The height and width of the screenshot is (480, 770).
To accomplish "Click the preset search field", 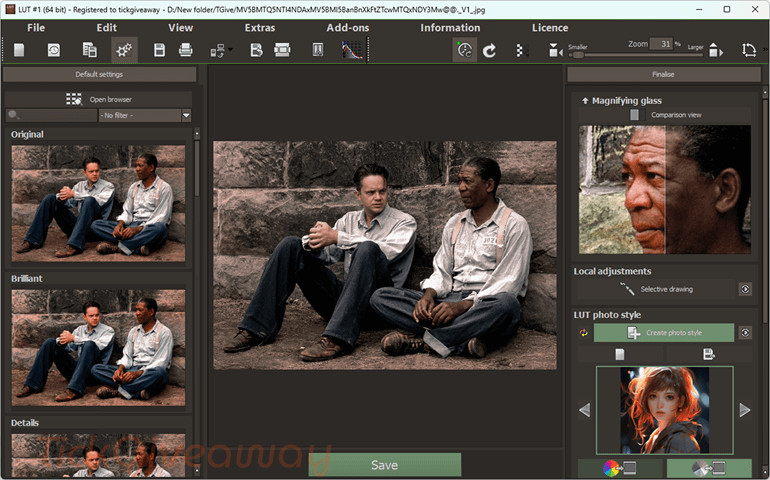I will (52, 115).
